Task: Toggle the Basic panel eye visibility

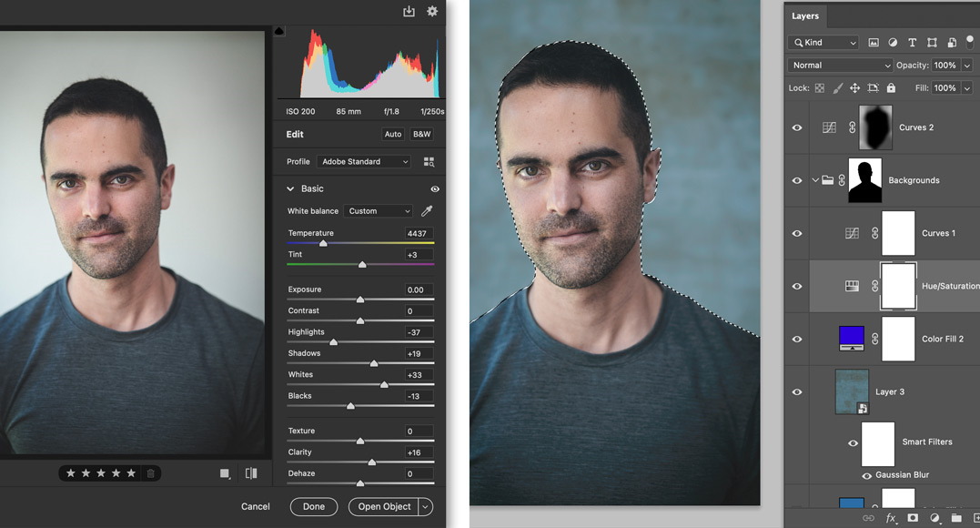Action: (435, 189)
